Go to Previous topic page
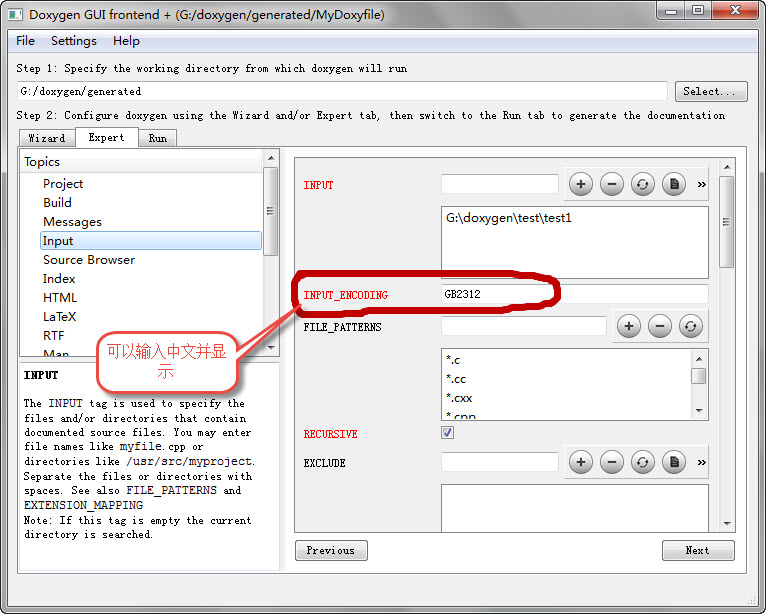Viewport: 766px width, 614px height. coord(331,550)
